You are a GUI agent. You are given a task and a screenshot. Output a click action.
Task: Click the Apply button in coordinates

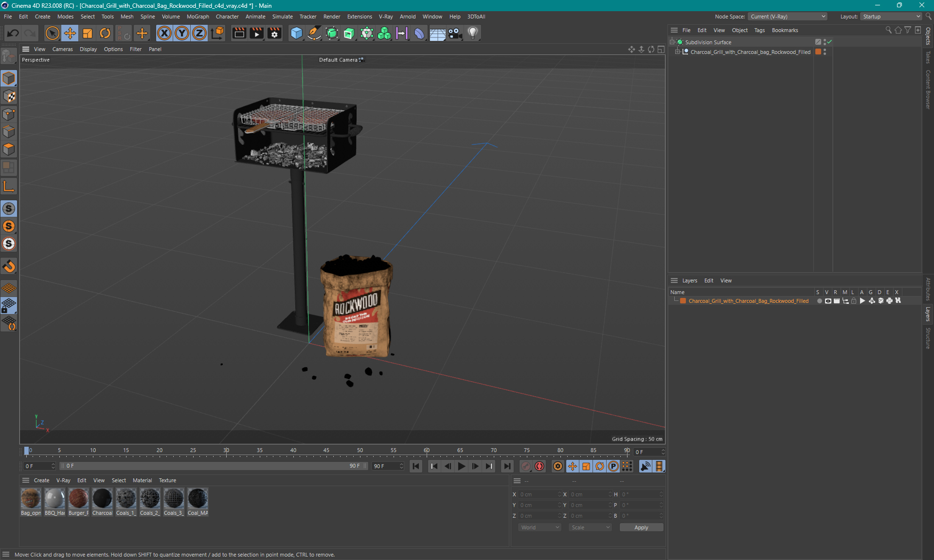click(639, 526)
